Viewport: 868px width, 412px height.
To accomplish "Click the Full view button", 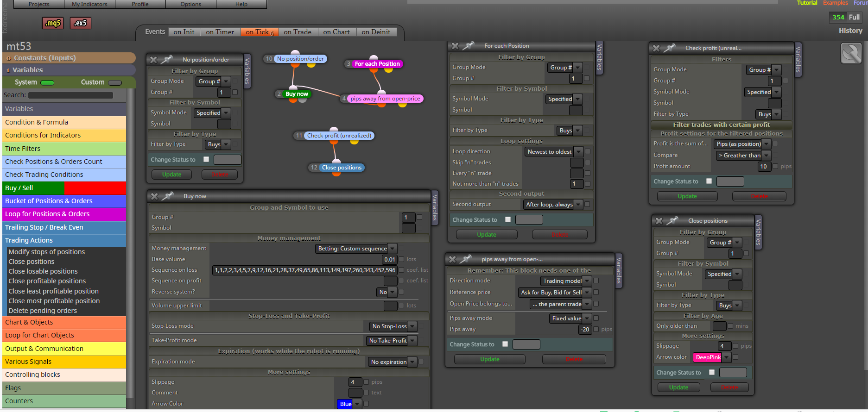I will tap(854, 17).
